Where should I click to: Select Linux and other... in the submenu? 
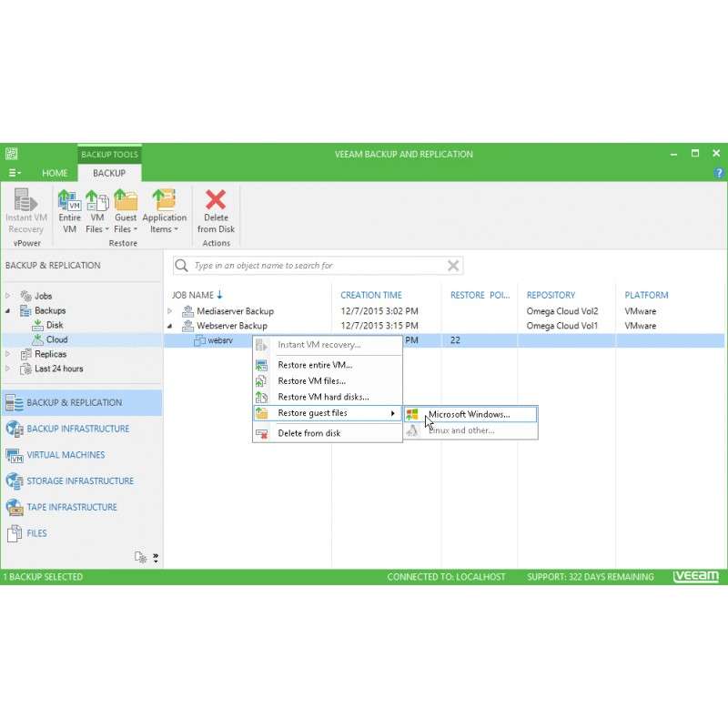coord(470,430)
